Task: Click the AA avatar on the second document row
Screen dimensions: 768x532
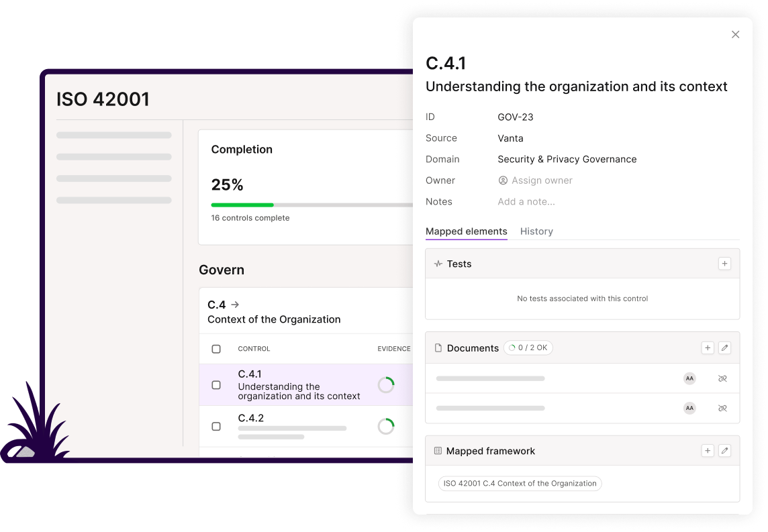Action: (689, 408)
